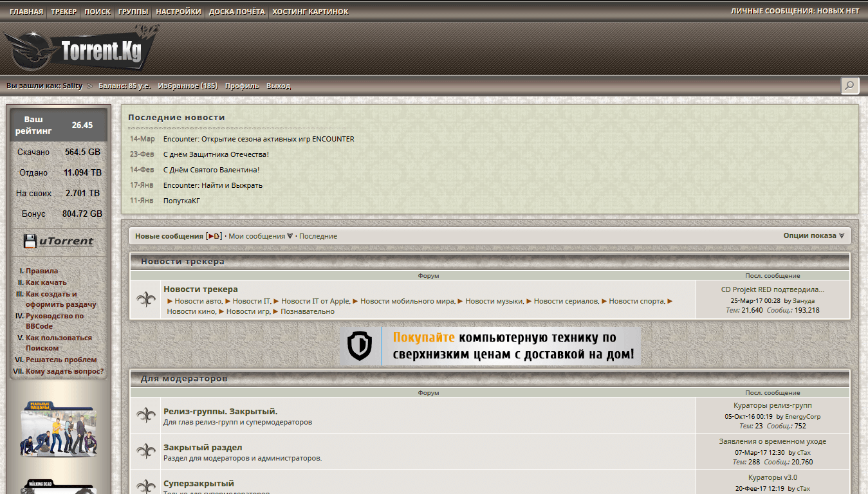The height and width of the screenshot is (494, 868).
Task: Open ГРУППЫ from the top menu
Action: coord(133,12)
